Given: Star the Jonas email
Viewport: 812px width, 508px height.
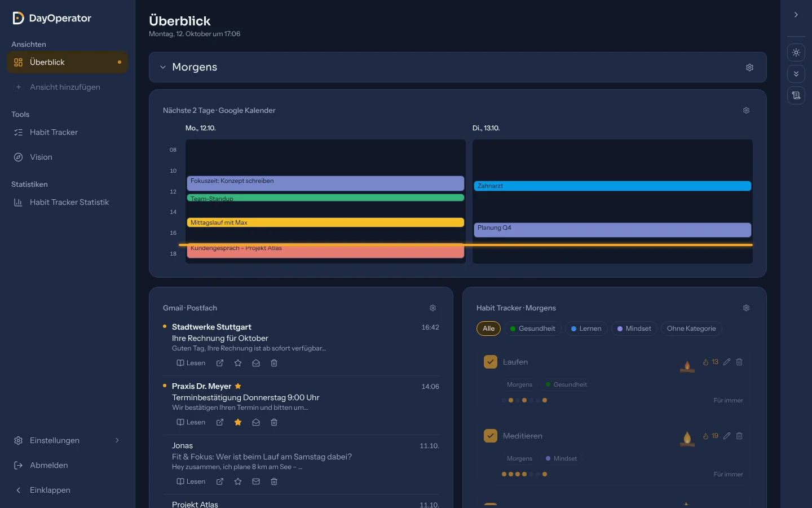Looking at the screenshot, I should pyautogui.click(x=238, y=481).
